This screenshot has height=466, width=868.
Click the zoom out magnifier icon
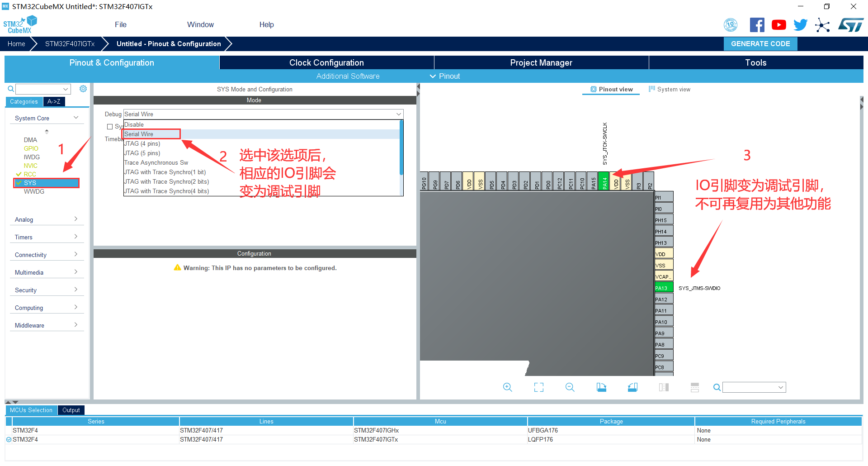[x=570, y=387]
